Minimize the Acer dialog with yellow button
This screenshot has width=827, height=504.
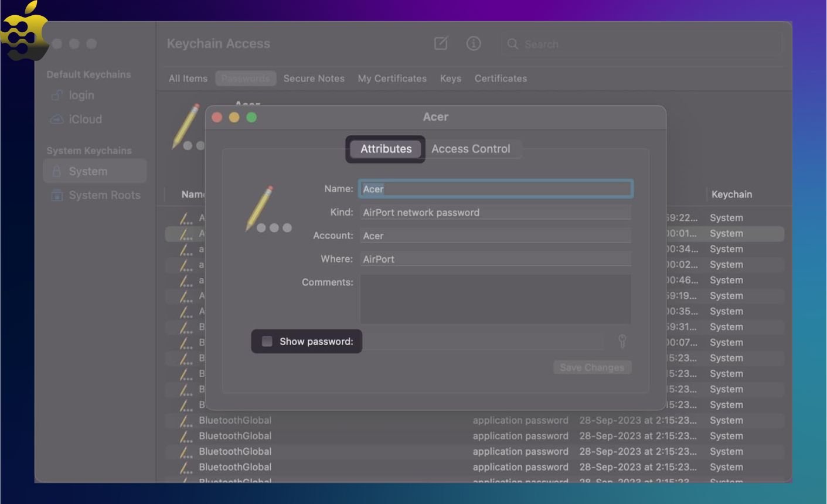234,117
